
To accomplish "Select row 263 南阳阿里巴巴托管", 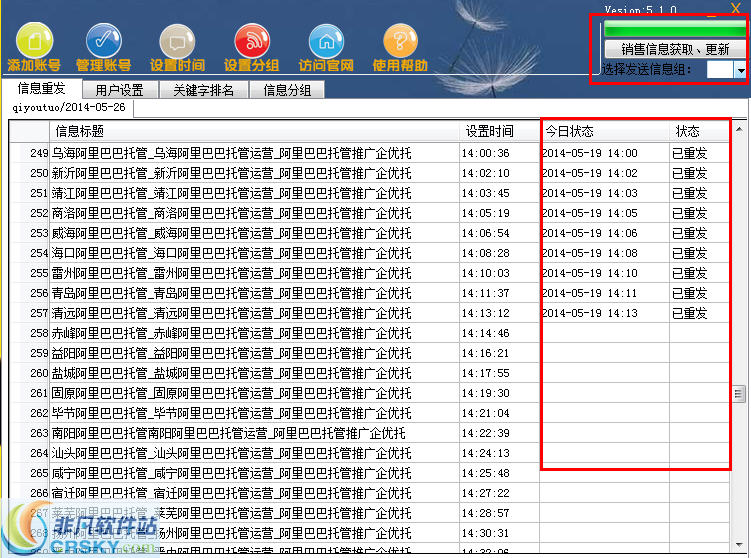I will pyautogui.click(x=369, y=433).
